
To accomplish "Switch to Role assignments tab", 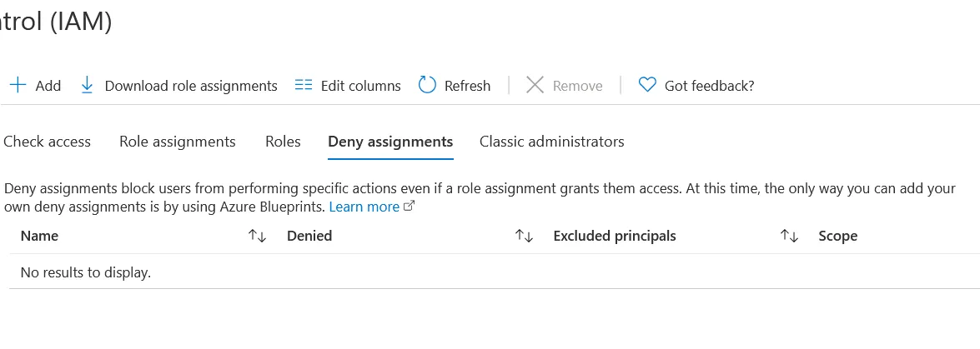I will click(x=178, y=142).
